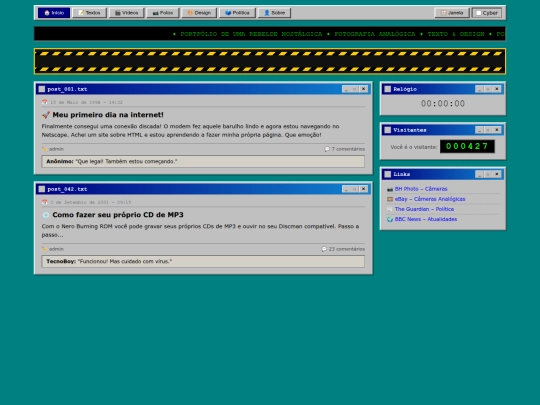Image resolution: width=540 pixels, height=405 pixels.
Task: Close the Relógio window
Action: [x=497, y=89]
